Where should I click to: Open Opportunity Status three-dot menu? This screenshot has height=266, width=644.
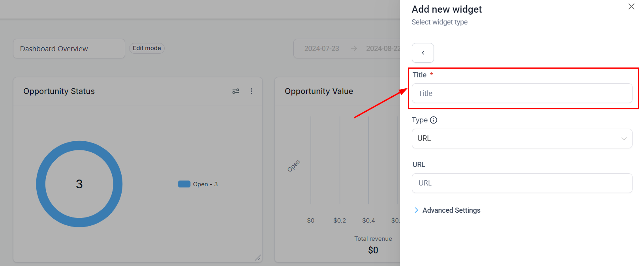tap(252, 91)
